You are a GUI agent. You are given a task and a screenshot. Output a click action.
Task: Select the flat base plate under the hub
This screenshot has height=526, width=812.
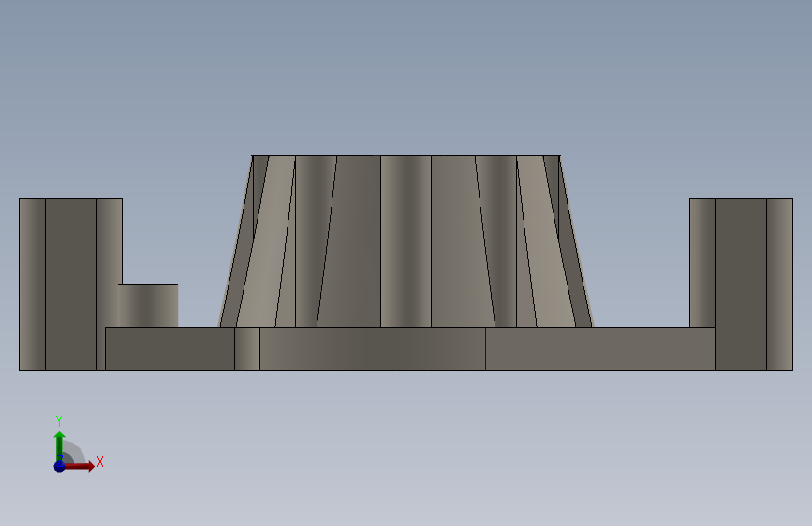[410, 348]
